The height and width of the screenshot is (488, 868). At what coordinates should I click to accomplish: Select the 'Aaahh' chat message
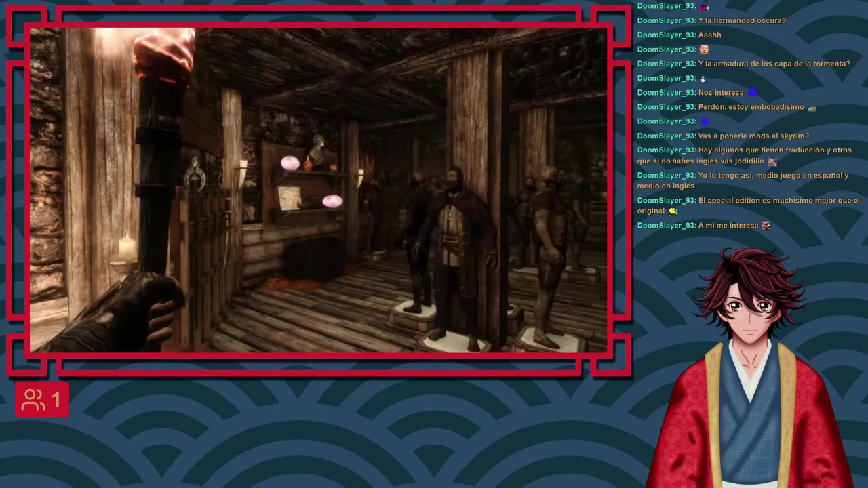710,35
